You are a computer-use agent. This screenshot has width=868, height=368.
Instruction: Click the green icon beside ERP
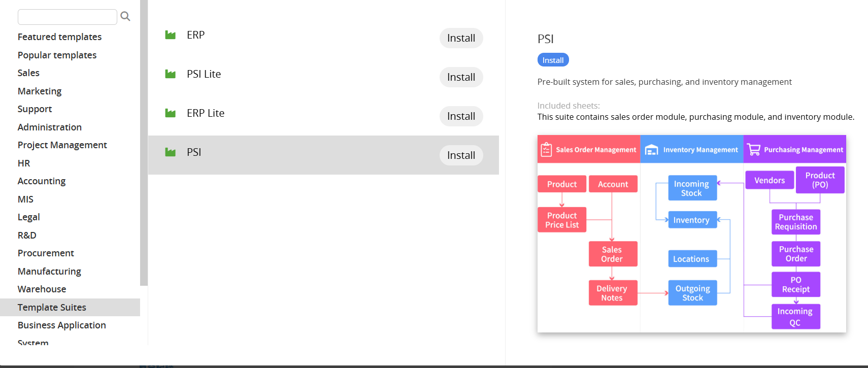click(x=171, y=35)
